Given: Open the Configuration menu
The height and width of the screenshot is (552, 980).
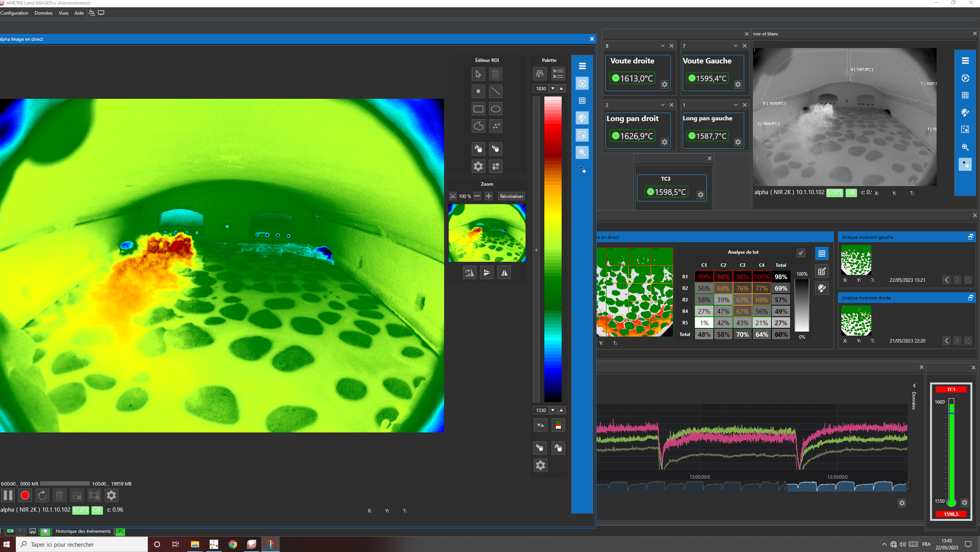Looking at the screenshot, I should (x=14, y=13).
